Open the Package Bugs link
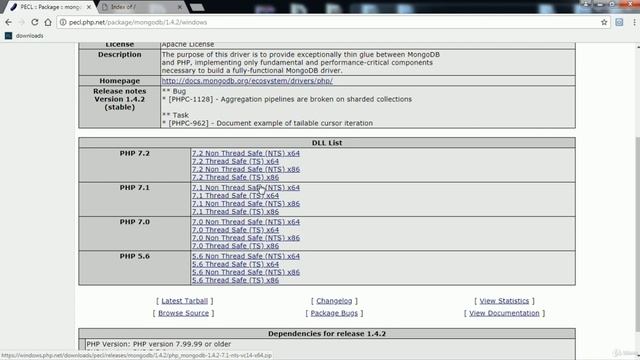 334,313
